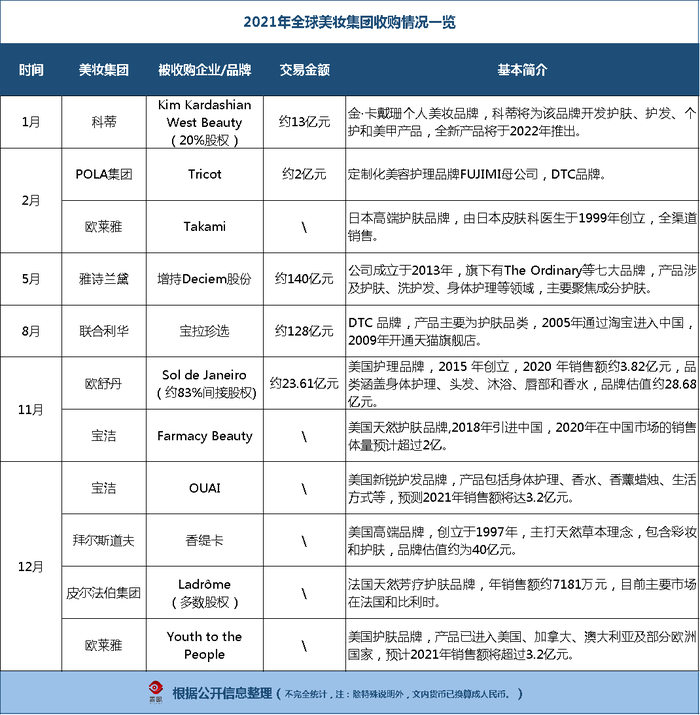This screenshot has height=715, width=700.
Task: Select the 联合利华 group cell
Action: tap(104, 331)
